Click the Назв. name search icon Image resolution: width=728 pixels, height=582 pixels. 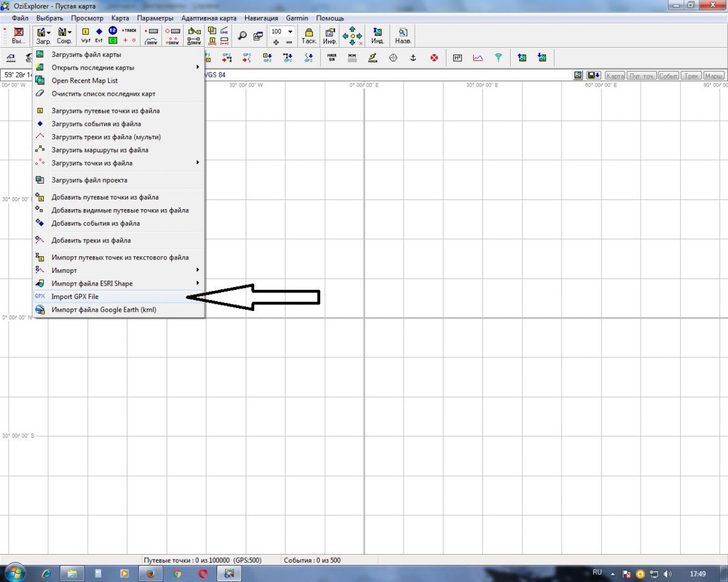pos(403,36)
